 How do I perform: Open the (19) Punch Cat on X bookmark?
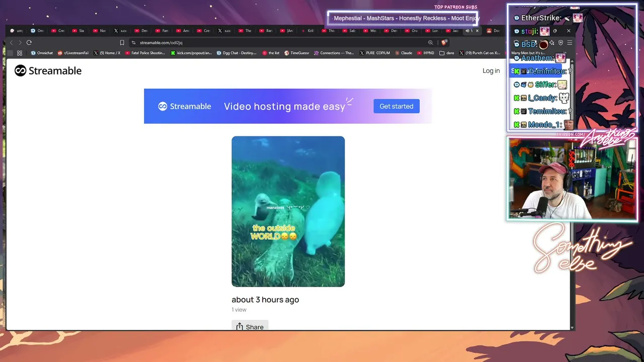pyautogui.click(x=479, y=53)
